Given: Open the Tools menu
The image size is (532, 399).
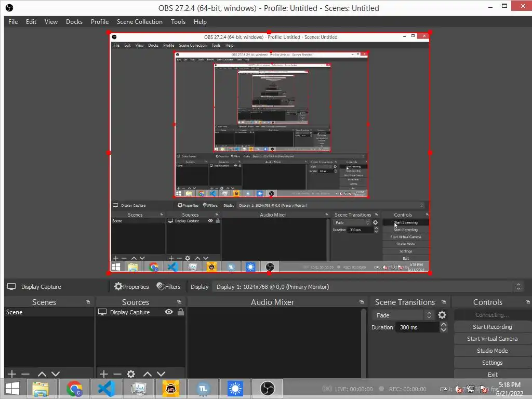Looking at the screenshot, I should (178, 22).
